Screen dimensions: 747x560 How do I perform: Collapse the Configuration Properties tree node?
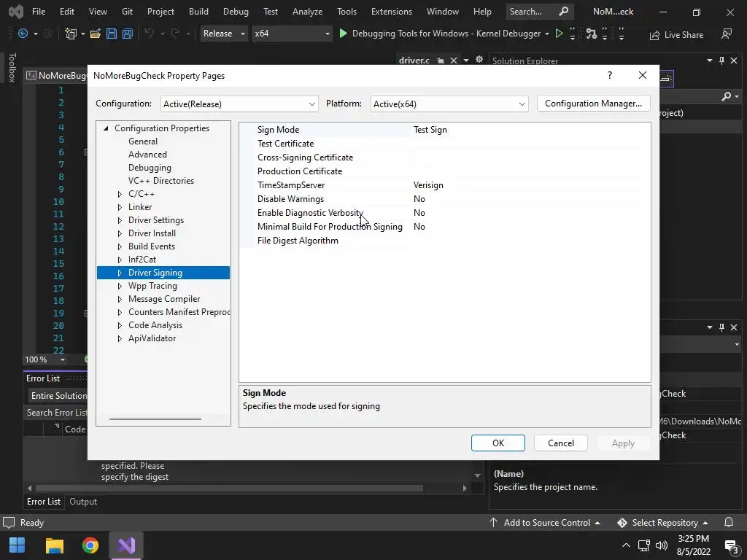pos(107,128)
